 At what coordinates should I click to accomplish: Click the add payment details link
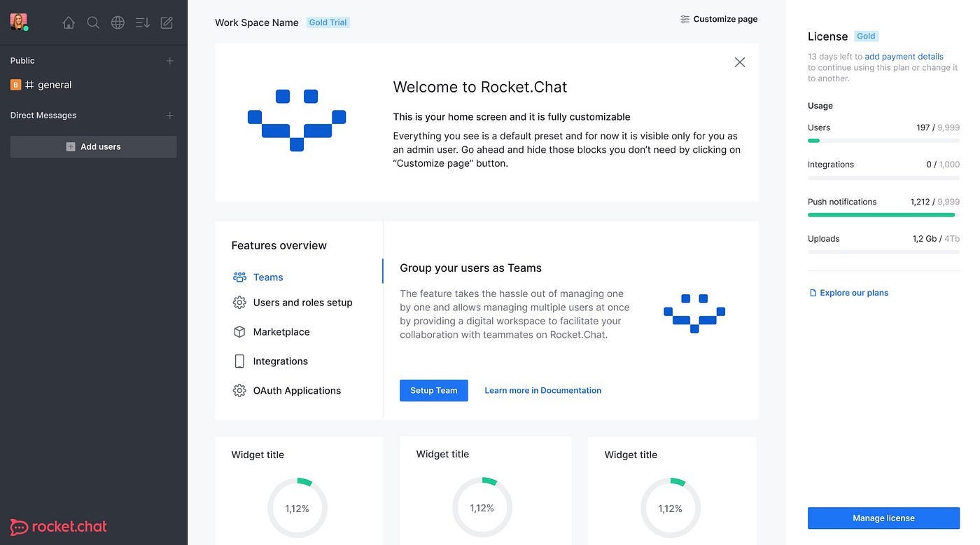coord(904,57)
